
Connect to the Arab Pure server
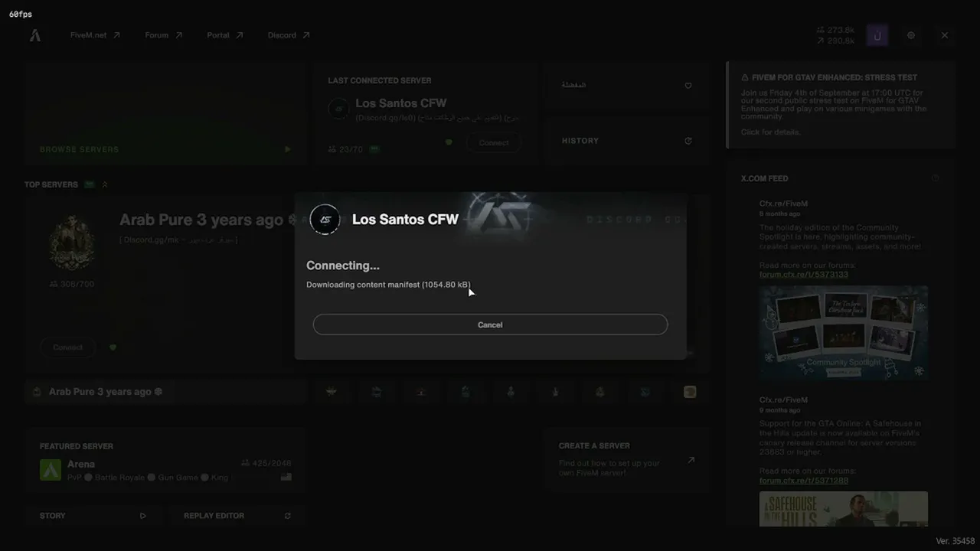point(67,347)
